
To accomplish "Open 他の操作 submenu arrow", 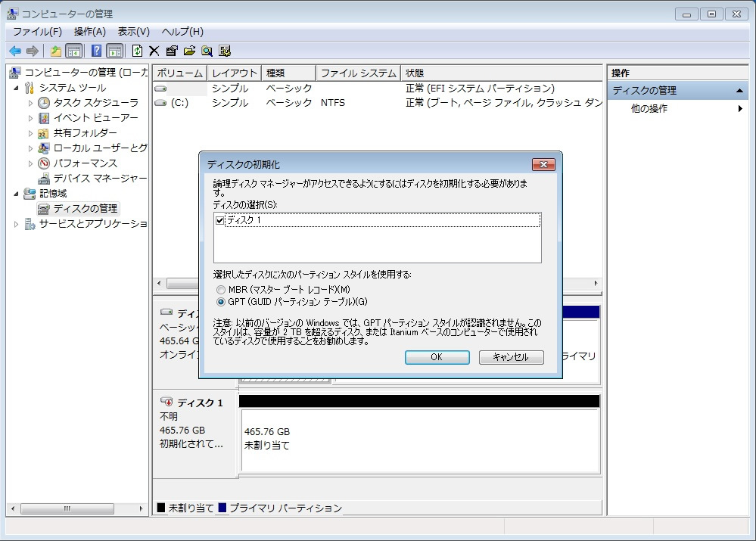I will click(740, 108).
